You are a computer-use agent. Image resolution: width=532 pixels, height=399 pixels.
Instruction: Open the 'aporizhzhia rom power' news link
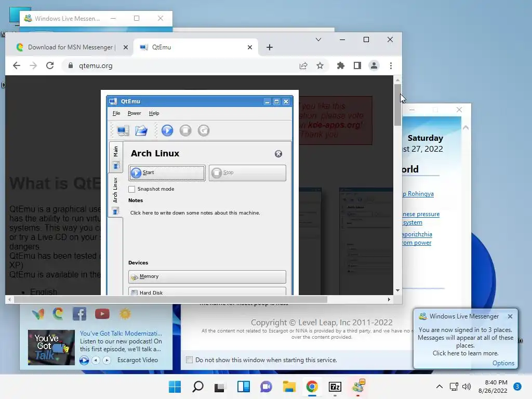click(417, 238)
